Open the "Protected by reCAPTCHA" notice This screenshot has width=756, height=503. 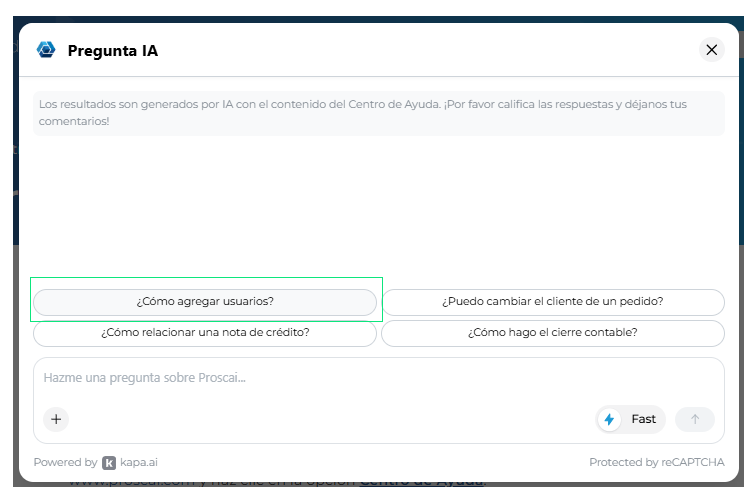[x=657, y=462]
